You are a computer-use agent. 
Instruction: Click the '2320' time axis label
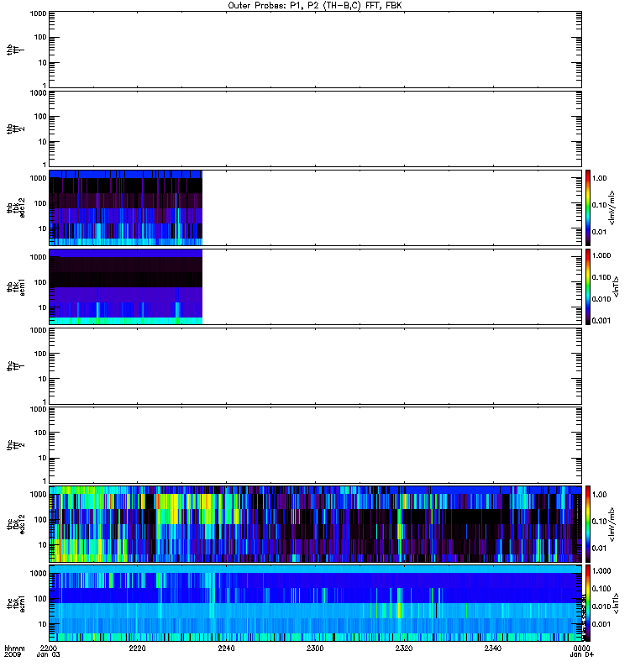tap(404, 648)
